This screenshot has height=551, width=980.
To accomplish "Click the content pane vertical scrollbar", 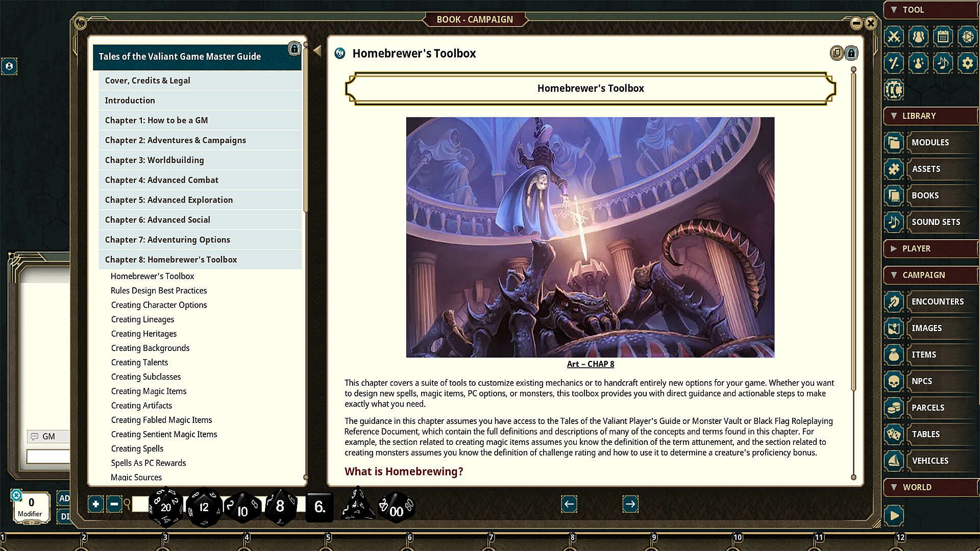I will pos(853,230).
